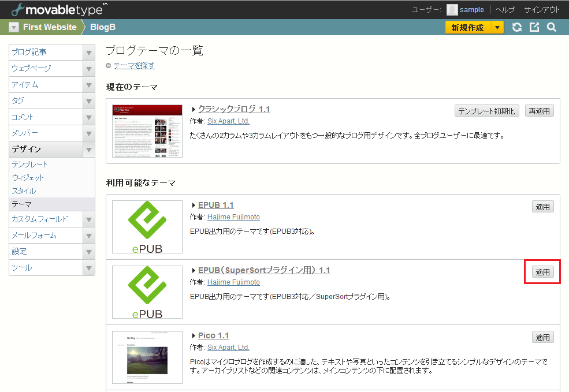569x392 pixels.
Task: Expand the 設定 menu arrow
Action: pyautogui.click(x=89, y=252)
